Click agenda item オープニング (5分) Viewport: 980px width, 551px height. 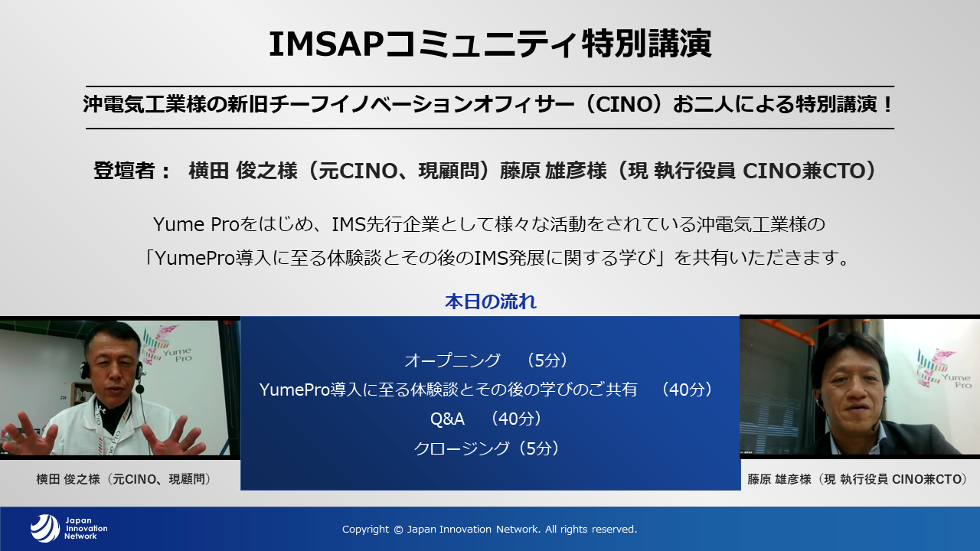[x=487, y=360]
